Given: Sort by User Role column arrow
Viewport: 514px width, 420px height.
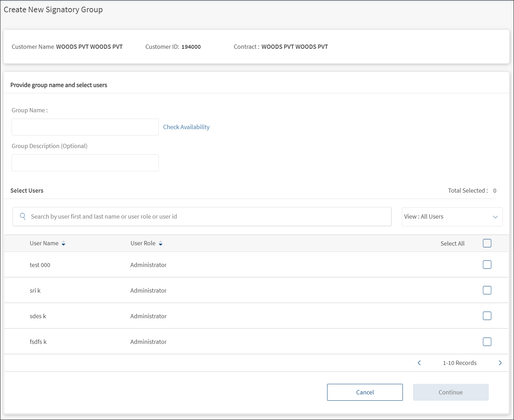Looking at the screenshot, I should 161,244.
